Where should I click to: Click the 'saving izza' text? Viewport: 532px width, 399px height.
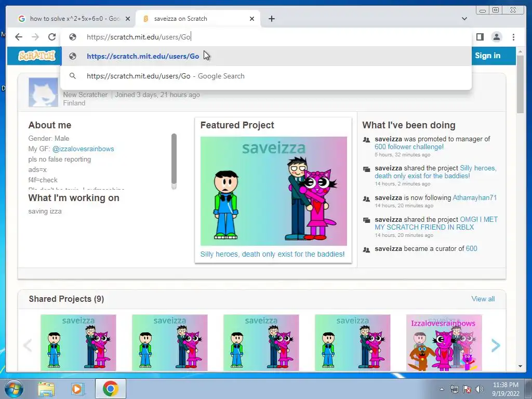[45, 211]
